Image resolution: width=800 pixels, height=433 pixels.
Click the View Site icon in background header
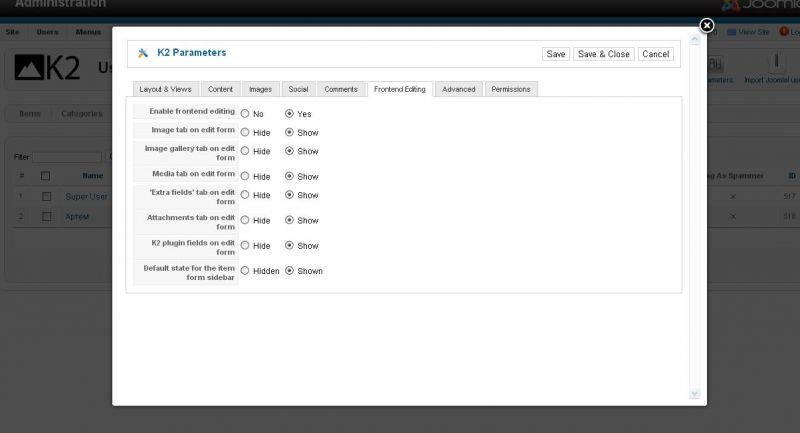(731, 32)
